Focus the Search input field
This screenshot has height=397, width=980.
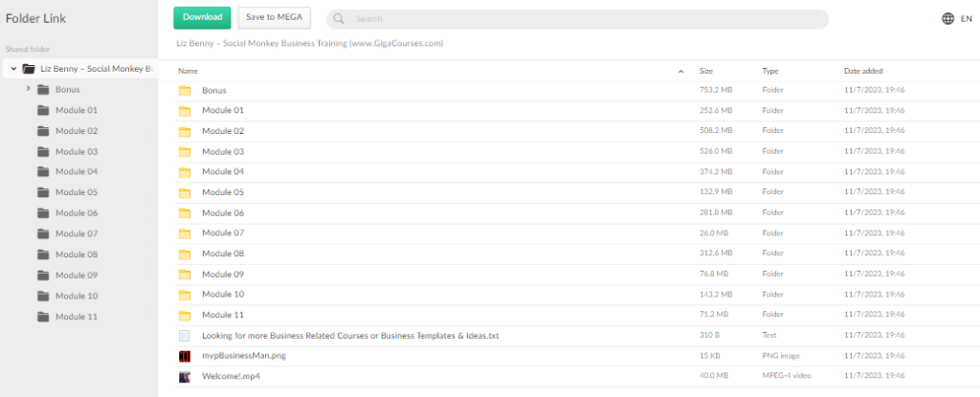(584, 19)
